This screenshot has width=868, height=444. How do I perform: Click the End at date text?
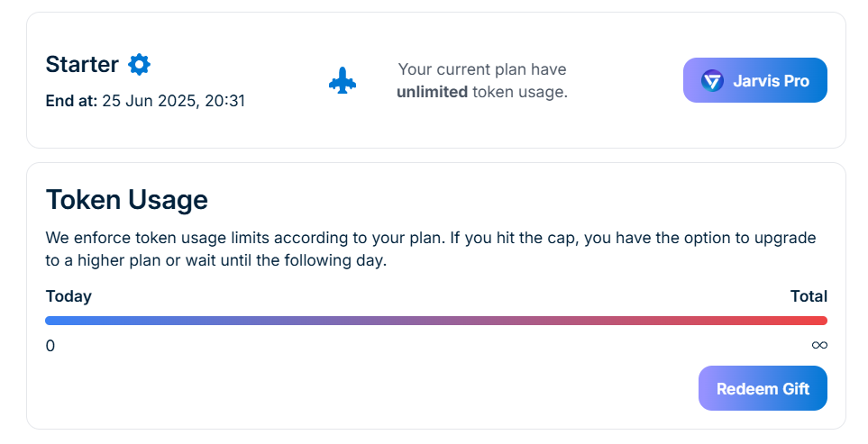click(145, 101)
